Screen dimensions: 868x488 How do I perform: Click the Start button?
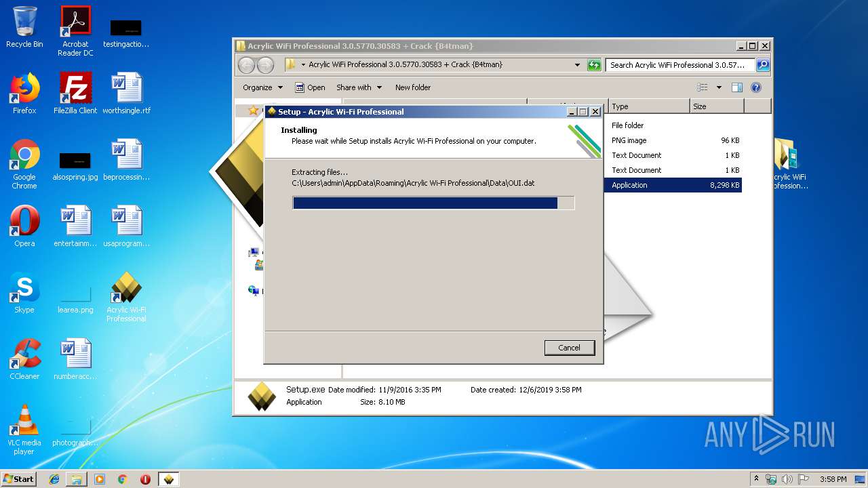[18, 479]
